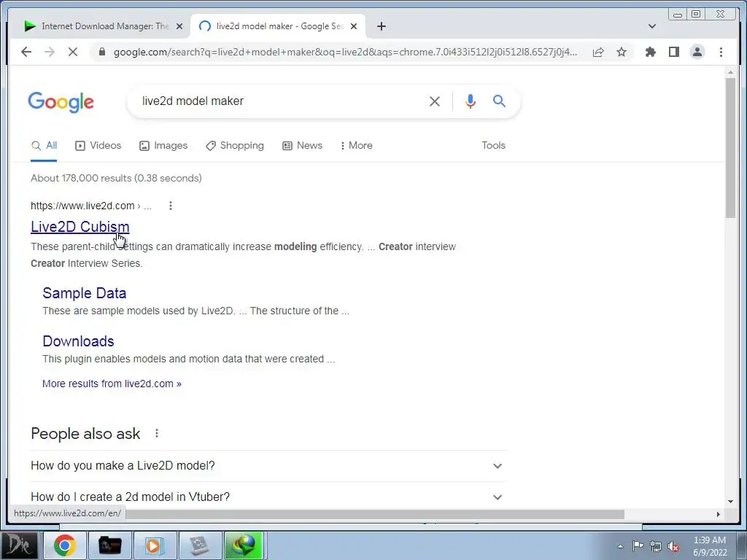Open the media player taskbar icon
Viewport: 747px width, 560px height.
point(155,545)
